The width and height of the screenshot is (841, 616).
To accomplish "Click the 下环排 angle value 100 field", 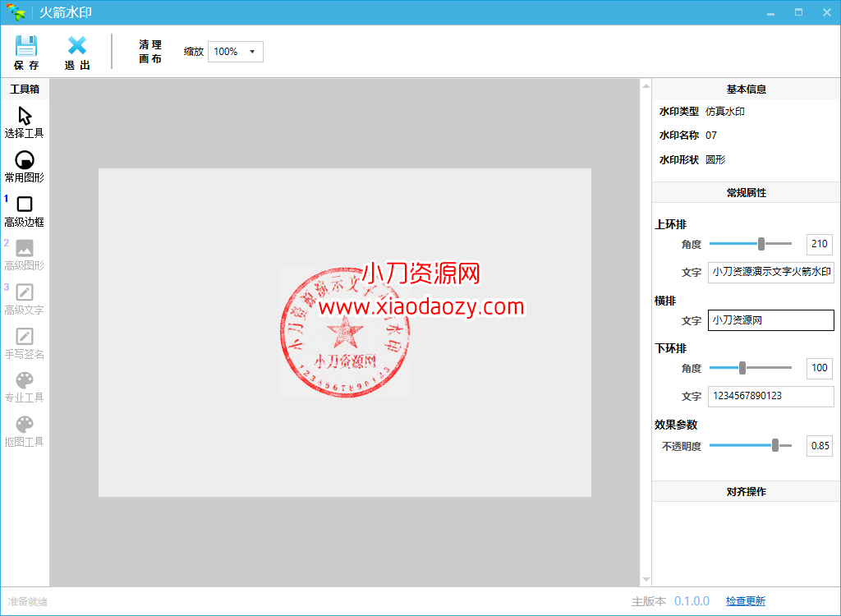I will (820, 368).
